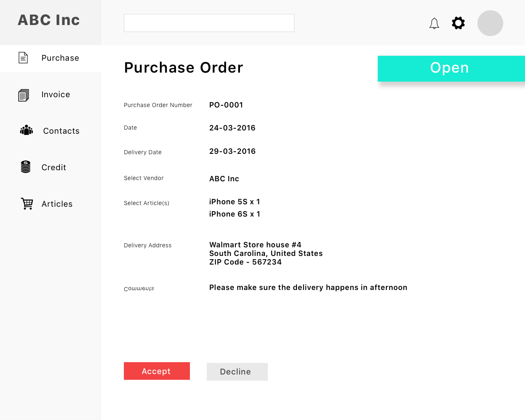Image resolution: width=525 pixels, height=420 pixels.
Task: Accept the purchase order
Action: click(157, 371)
